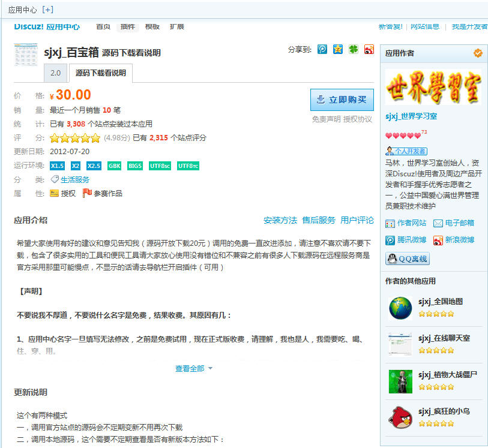Click the update date 2012-07-20
488x448 pixels.
click(70, 151)
